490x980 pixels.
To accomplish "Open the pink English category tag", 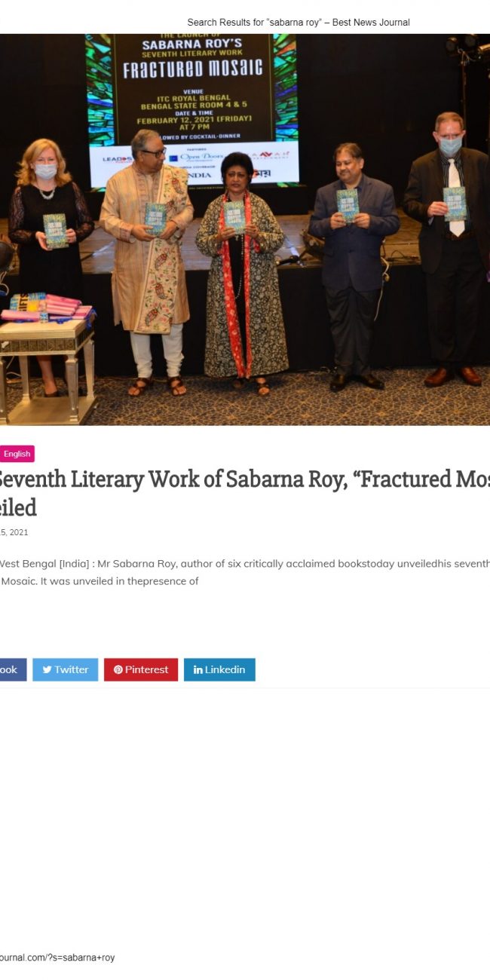I will 17,454.
